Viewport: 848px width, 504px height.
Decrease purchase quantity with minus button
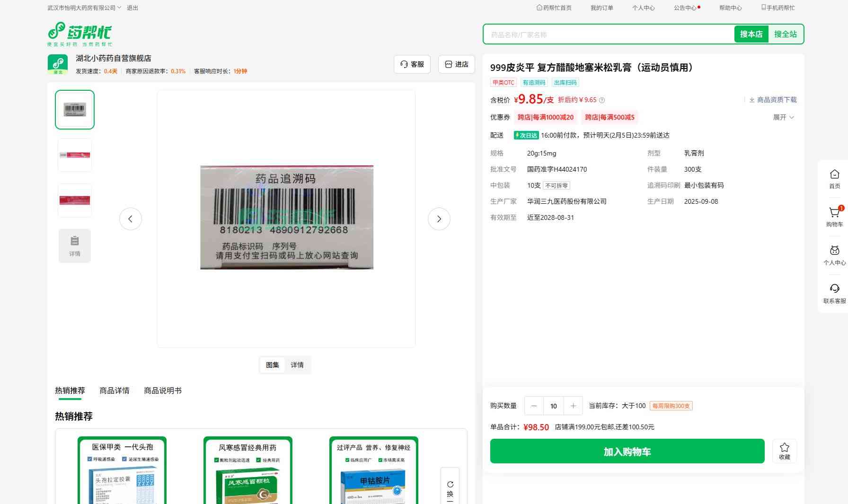[534, 406]
